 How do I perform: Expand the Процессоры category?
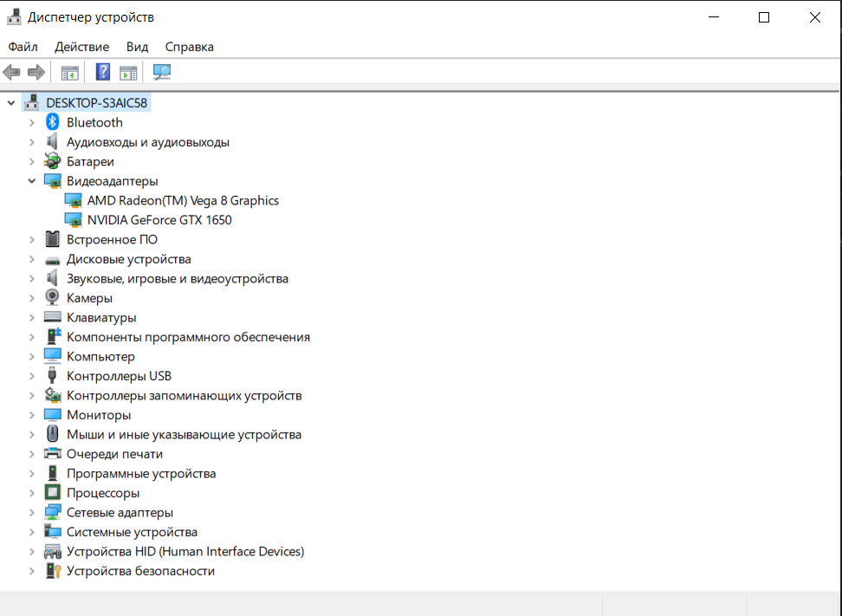32,493
